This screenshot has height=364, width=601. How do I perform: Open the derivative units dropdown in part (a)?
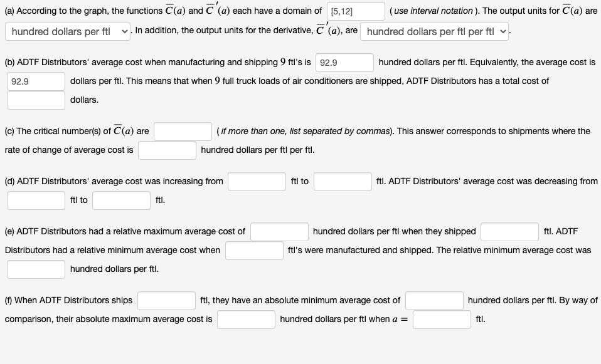[x=436, y=31]
